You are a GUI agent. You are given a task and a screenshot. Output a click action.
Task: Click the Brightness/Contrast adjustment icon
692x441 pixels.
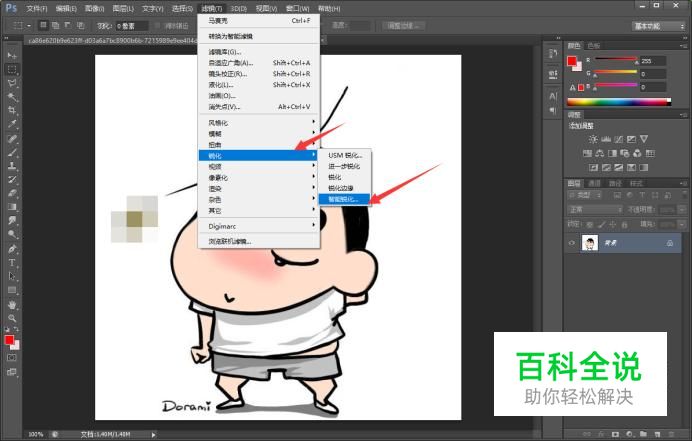[593, 139]
